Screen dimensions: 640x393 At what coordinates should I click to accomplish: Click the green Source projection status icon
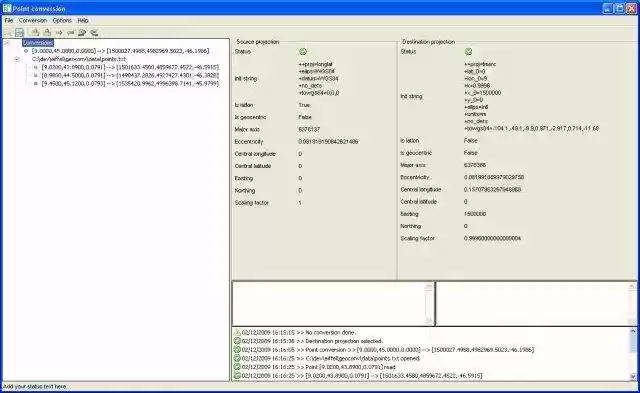[x=303, y=52]
